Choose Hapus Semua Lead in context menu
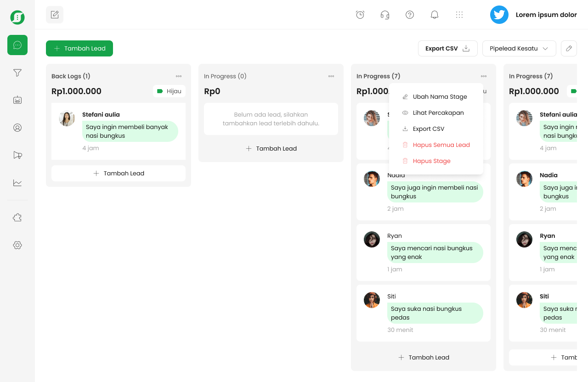Screen dimensions: 588x382 click(441, 145)
